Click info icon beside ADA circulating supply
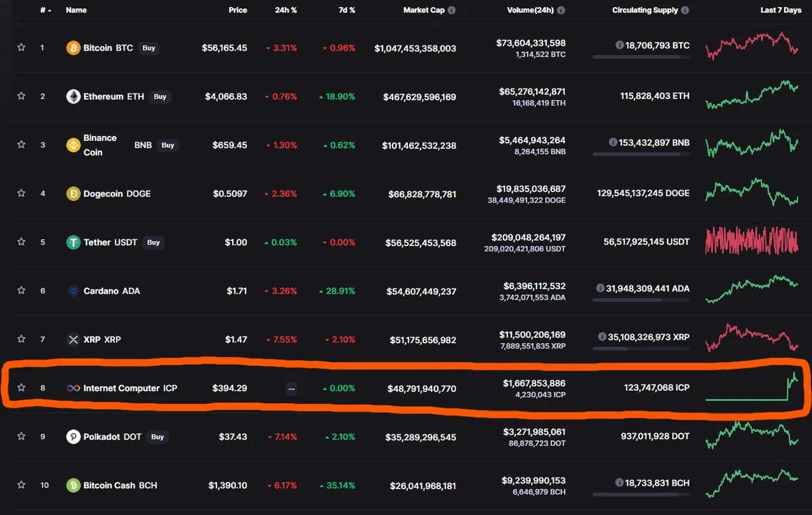812x515 pixels. point(600,288)
